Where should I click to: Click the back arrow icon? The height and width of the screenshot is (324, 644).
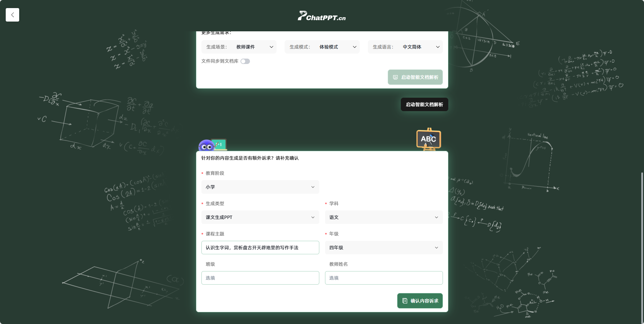12,15
